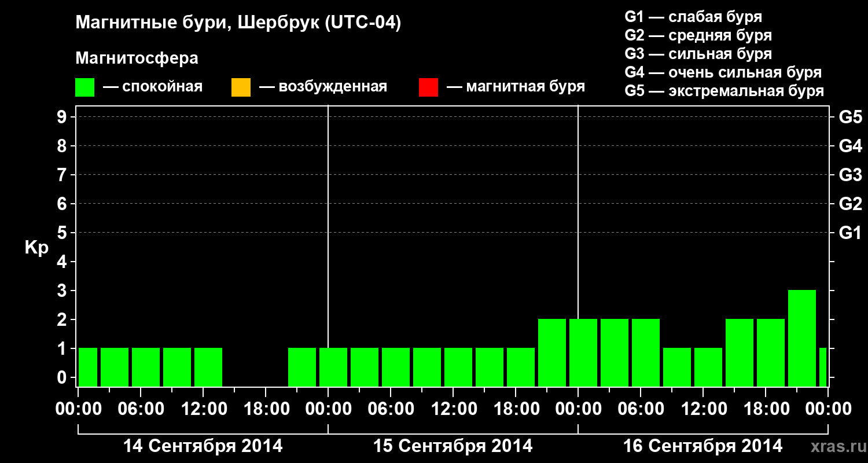868x463 pixels.
Task: Click the Kp axis label
Action: click(36, 248)
